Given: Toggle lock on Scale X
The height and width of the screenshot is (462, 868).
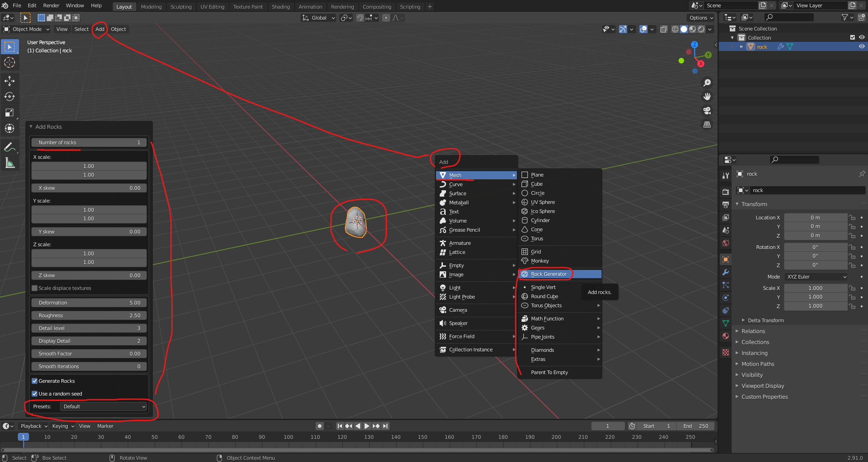Looking at the screenshot, I should click(853, 288).
